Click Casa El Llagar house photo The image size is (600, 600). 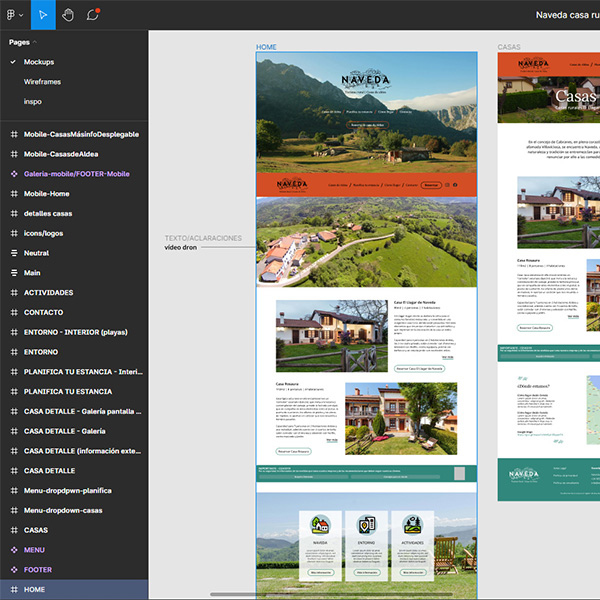331,336
